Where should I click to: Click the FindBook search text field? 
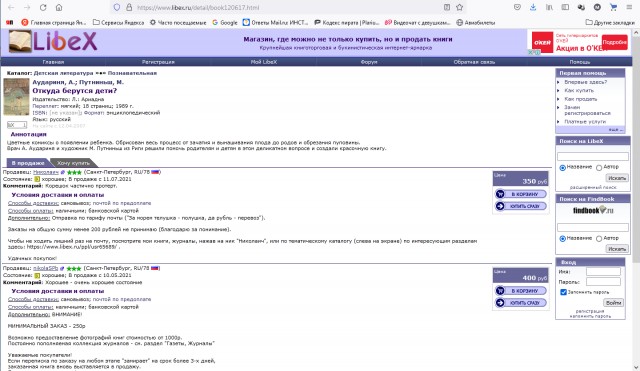[593, 227]
